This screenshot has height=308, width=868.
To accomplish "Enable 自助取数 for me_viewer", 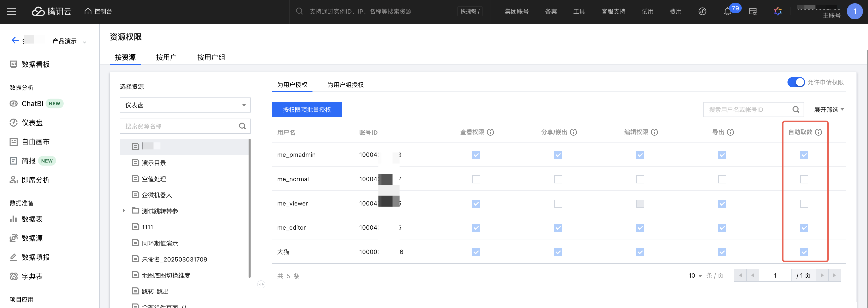I will click(804, 204).
